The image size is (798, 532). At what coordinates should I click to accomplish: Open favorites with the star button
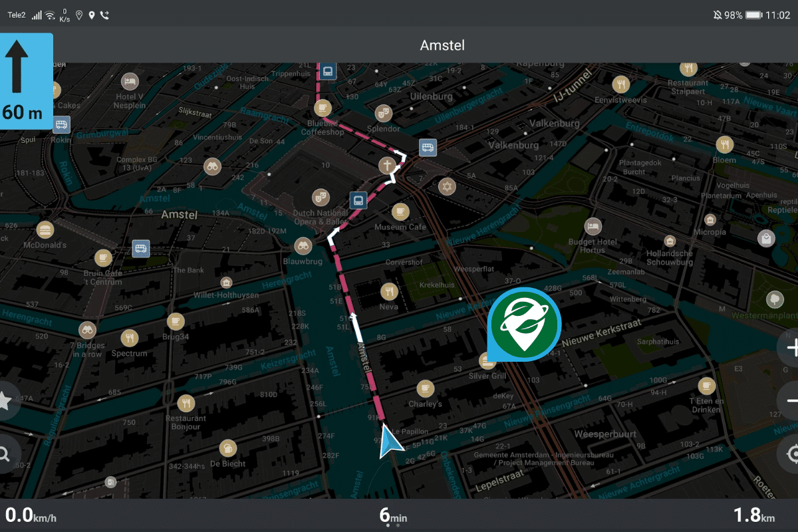point(5,401)
